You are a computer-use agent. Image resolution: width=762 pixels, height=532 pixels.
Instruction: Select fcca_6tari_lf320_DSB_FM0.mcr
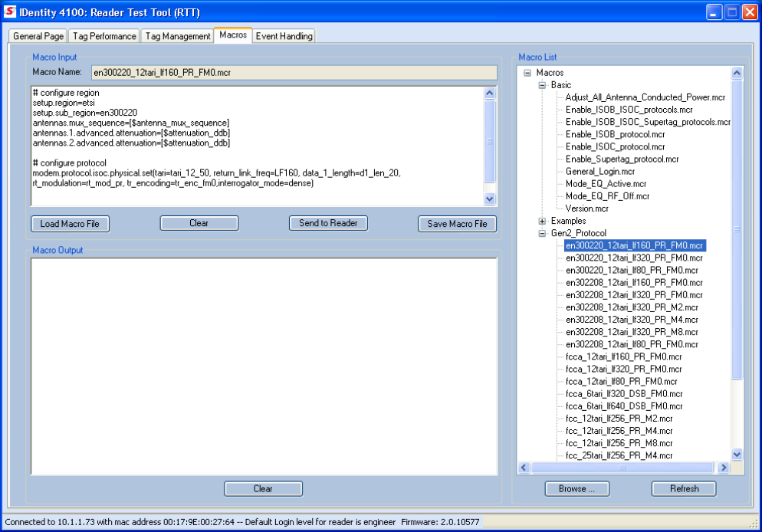tap(624, 394)
